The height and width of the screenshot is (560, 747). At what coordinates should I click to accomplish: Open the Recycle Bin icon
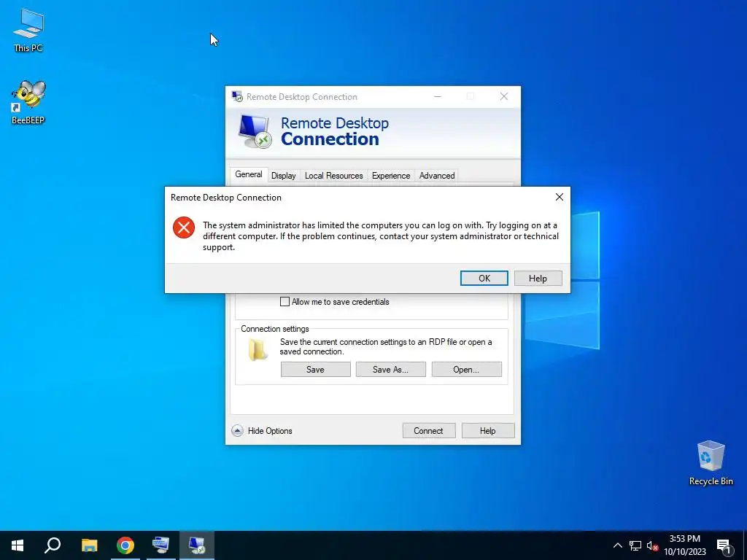click(711, 462)
